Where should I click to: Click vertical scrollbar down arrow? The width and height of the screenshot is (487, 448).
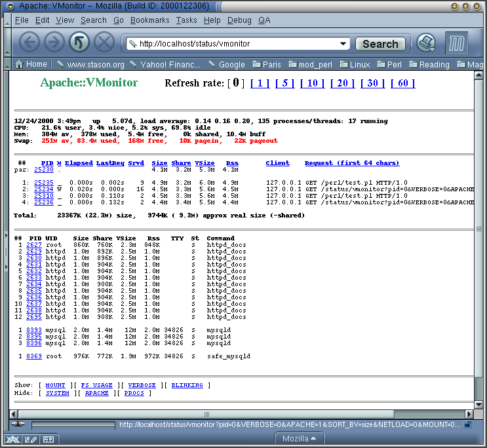[x=478, y=405]
